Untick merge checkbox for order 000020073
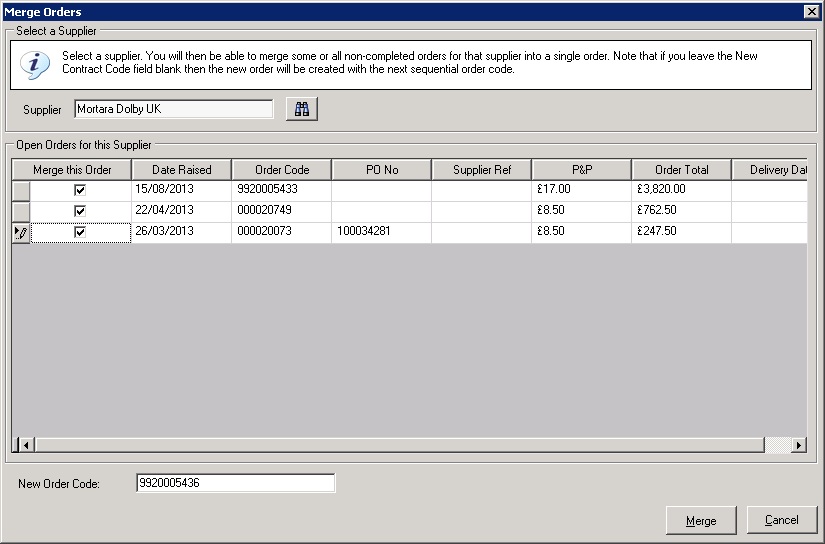 80,232
